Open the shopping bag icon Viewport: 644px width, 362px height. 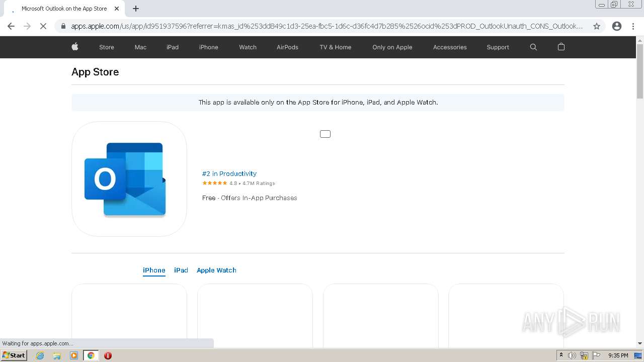tap(561, 47)
